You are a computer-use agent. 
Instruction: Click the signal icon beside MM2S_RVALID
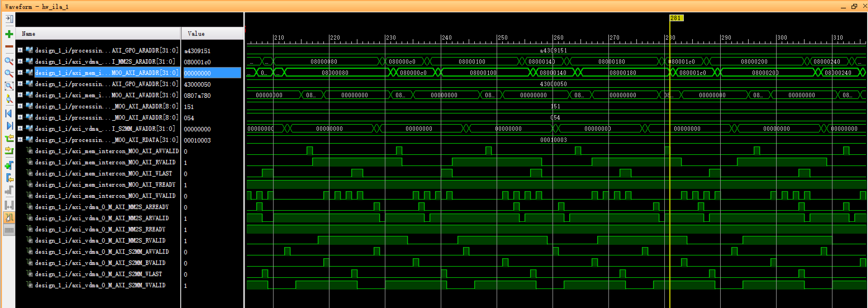30,240
